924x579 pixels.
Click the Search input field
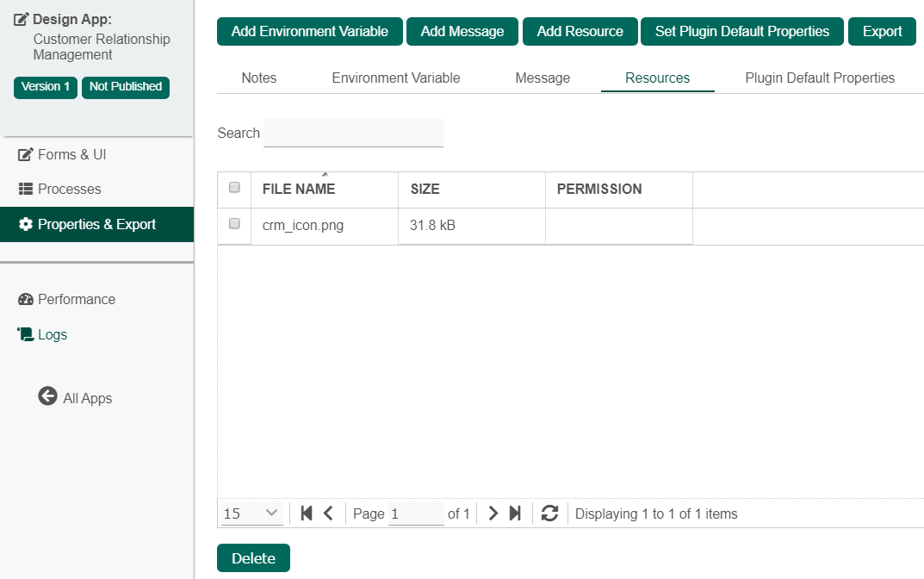353,133
